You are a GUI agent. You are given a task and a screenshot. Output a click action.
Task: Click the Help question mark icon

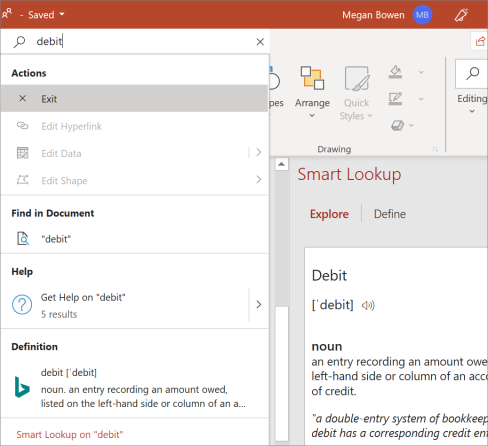(22, 304)
